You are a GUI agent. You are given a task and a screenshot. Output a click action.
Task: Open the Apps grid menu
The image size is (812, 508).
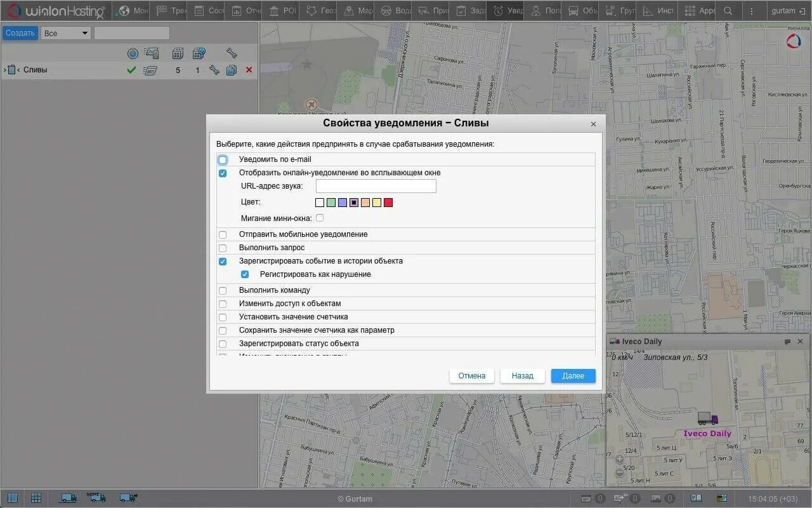tap(697, 11)
